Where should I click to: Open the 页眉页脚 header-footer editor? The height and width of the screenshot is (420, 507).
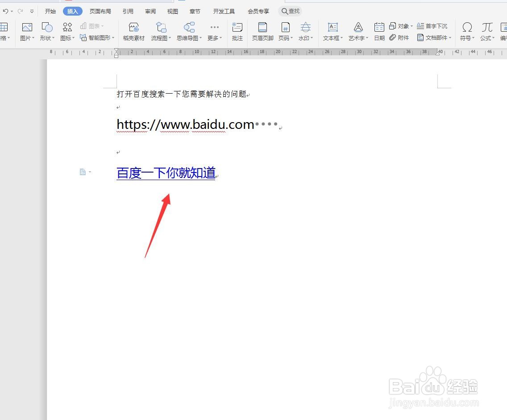coord(262,31)
